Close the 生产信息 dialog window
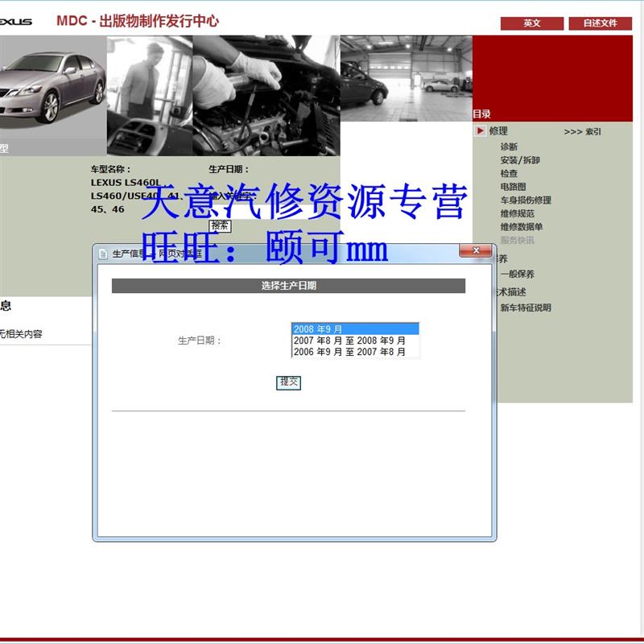Image resolution: width=644 pixels, height=644 pixels. point(476,250)
